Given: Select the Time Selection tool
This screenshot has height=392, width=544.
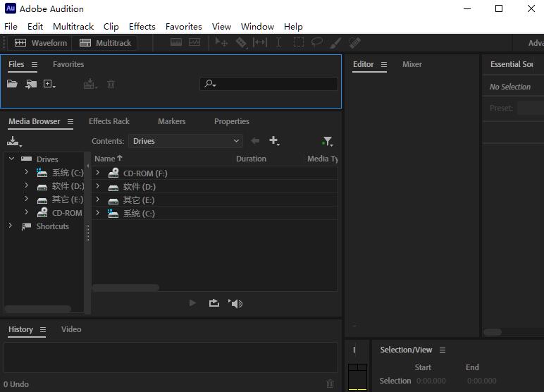Looking at the screenshot, I should 278,43.
